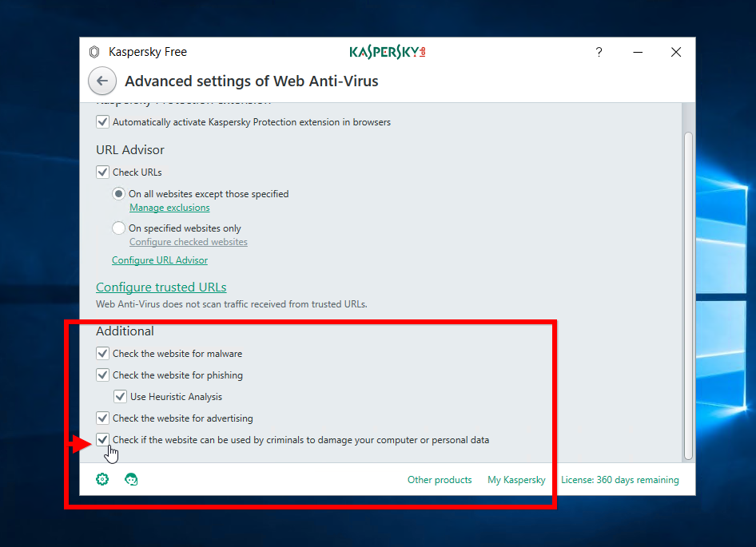Click the help question mark icon
The width and height of the screenshot is (756, 547).
[599, 53]
